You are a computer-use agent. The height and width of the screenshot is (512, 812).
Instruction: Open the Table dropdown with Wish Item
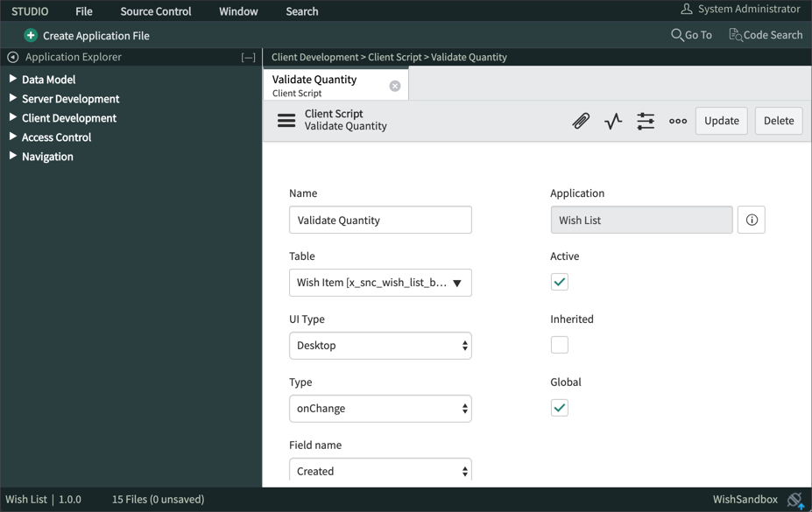coord(380,283)
